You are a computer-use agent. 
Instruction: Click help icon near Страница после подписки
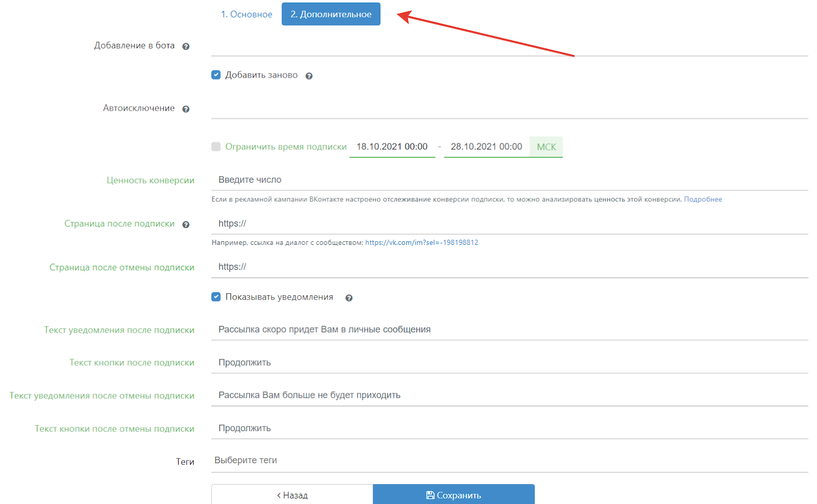[x=186, y=224]
